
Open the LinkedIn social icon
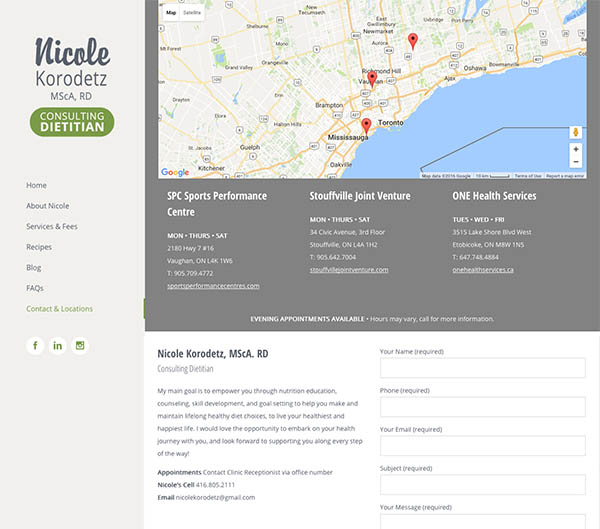pos(58,346)
